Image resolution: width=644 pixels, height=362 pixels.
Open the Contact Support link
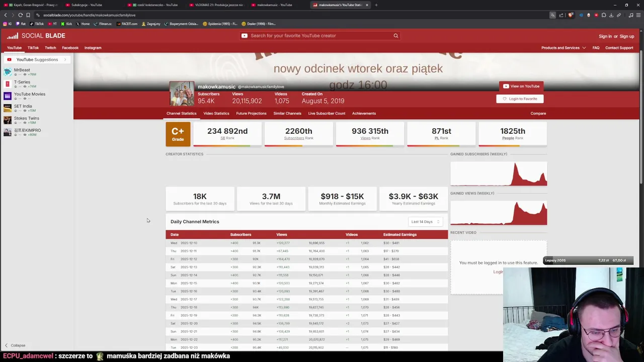pos(619,48)
